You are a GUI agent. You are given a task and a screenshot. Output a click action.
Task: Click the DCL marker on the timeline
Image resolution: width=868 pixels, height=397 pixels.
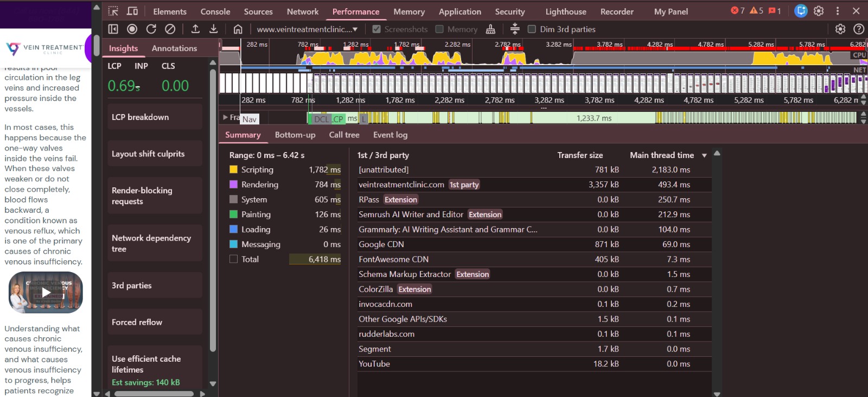point(321,119)
